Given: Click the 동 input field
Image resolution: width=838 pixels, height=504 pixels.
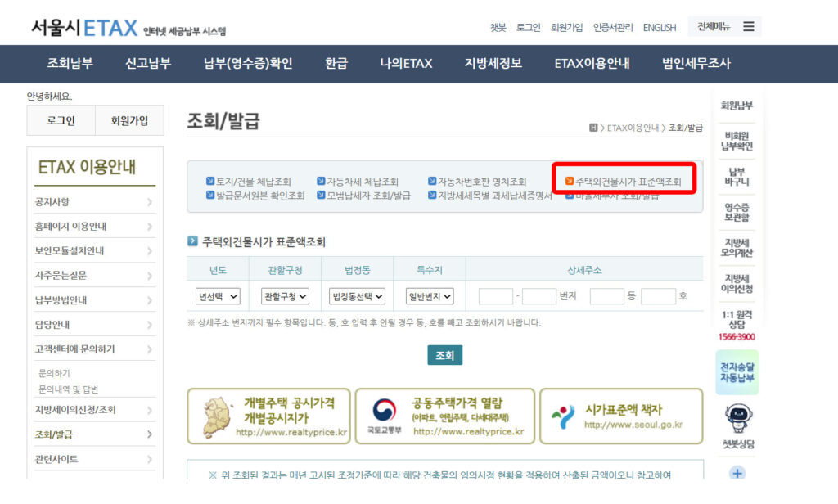Looking at the screenshot, I should coord(606,296).
